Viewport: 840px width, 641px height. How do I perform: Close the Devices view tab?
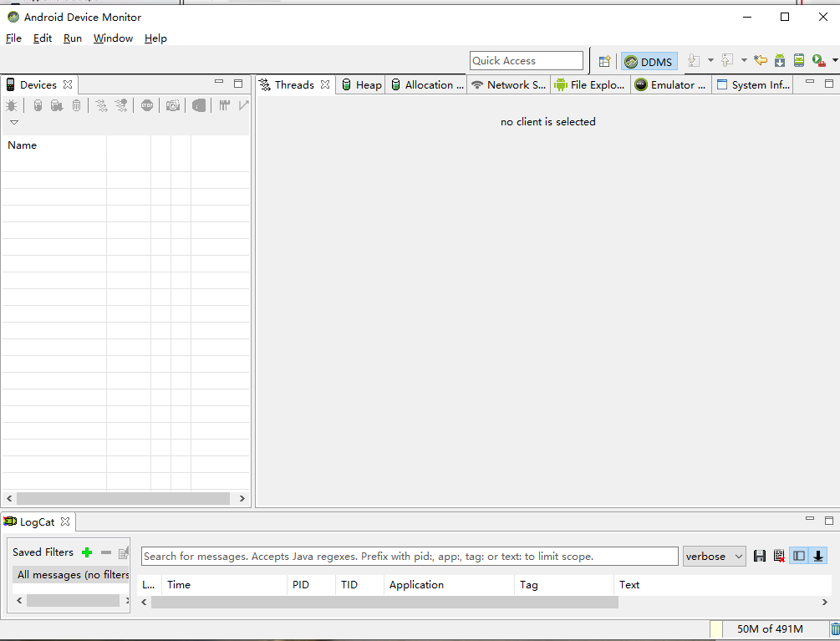coord(68,84)
